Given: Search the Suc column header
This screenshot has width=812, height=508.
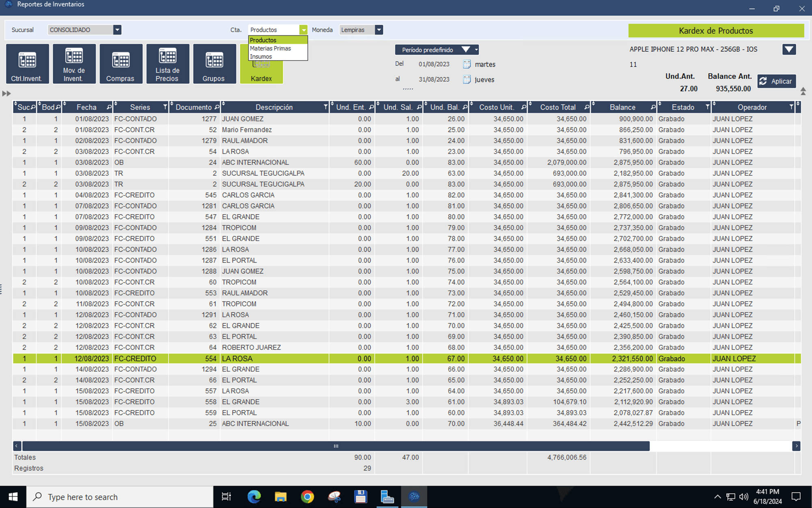Looking at the screenshot, I should click(x=33, y=107).
